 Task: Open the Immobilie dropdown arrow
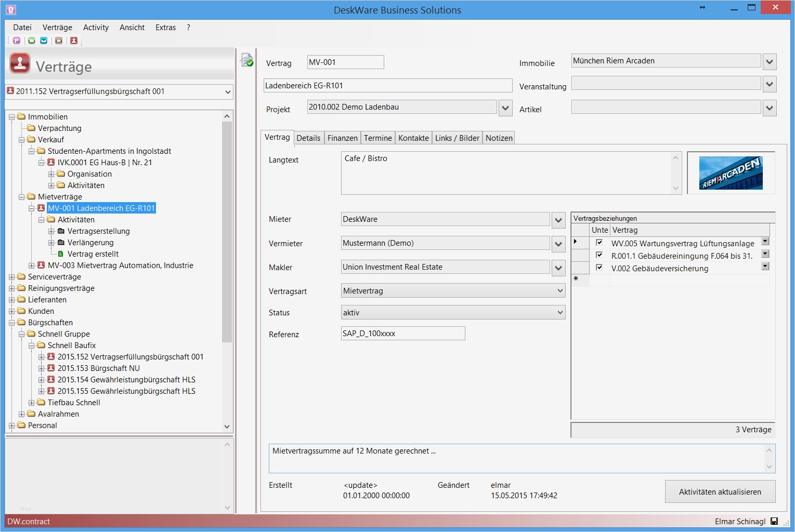(770, 62)
